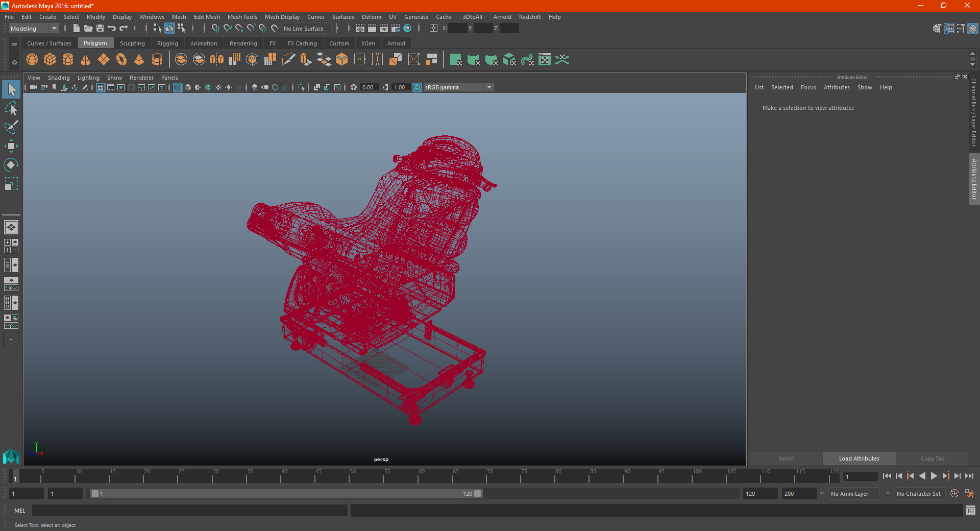The height and width of the screenshot is (531, 980).
Task: Open the Edit Mesh menu
Action: coord(207,17)
